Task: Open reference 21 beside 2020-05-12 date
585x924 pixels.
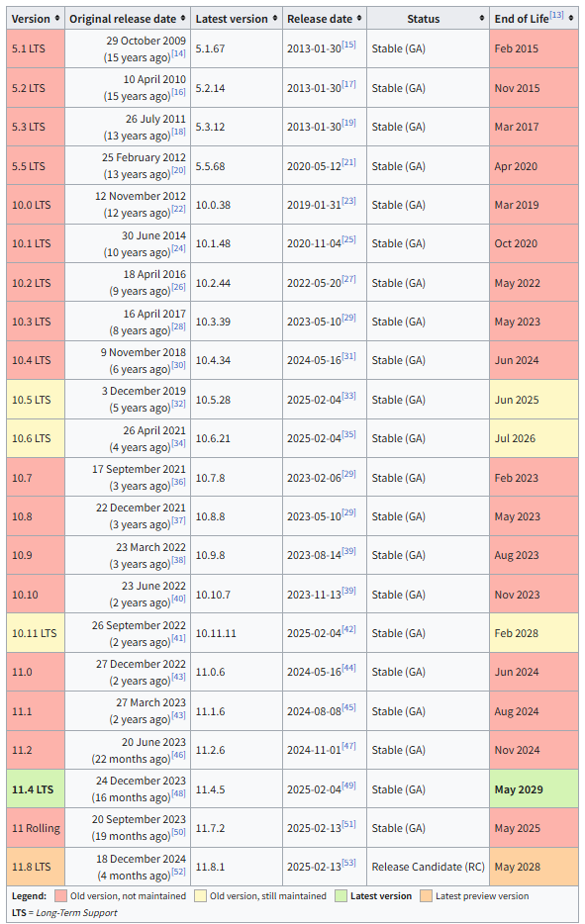Action: click(348, 162)
